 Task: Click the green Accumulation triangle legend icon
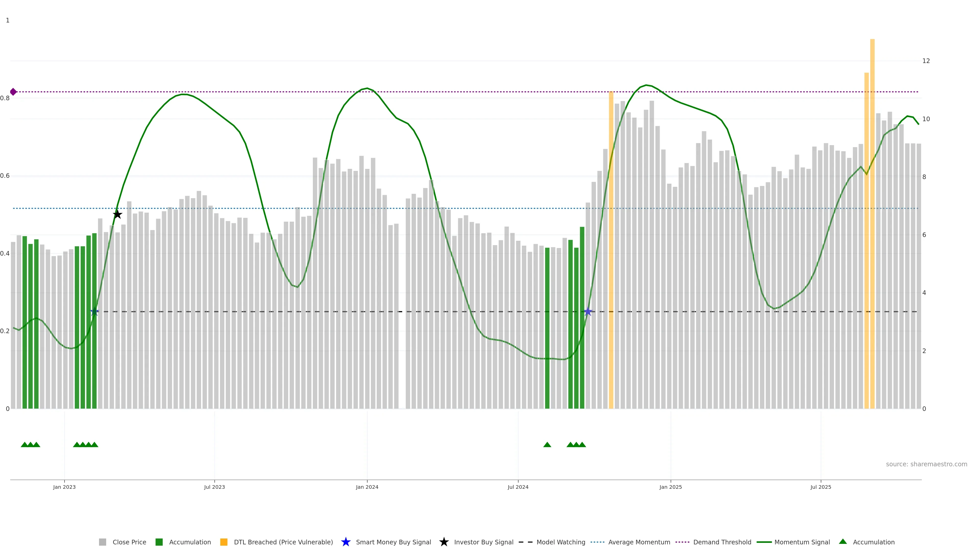coord(843,542)
